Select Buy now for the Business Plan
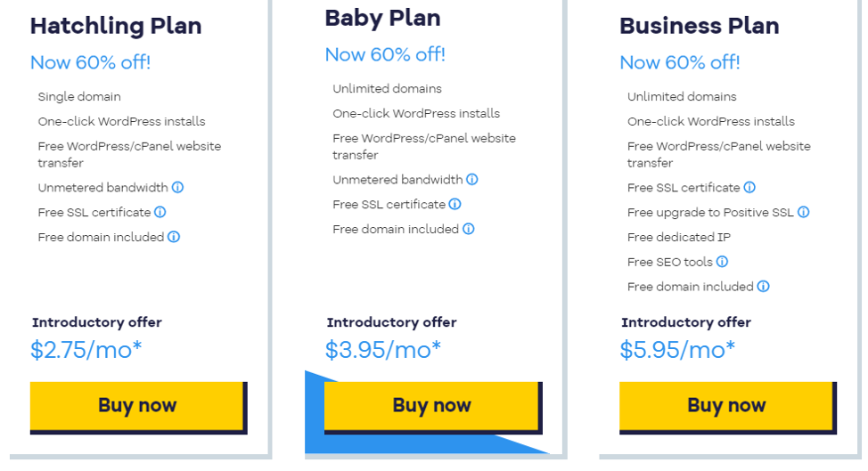 coord(727,408)
